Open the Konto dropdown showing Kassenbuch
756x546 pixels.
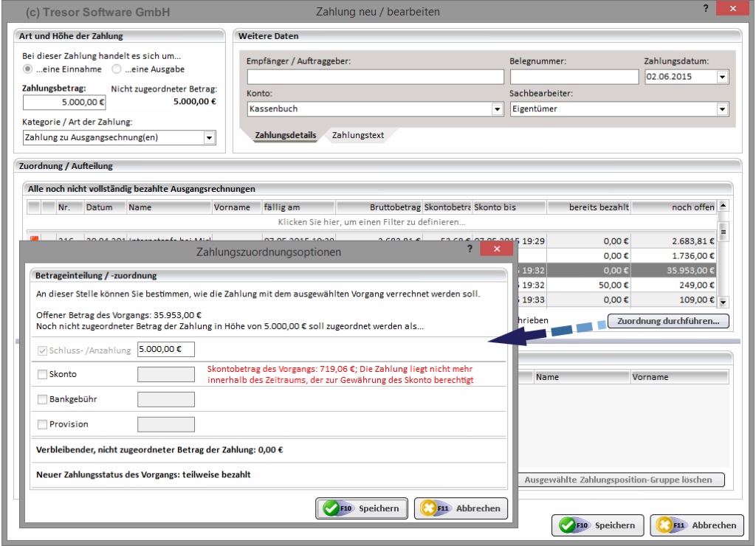tap(497, 109)
